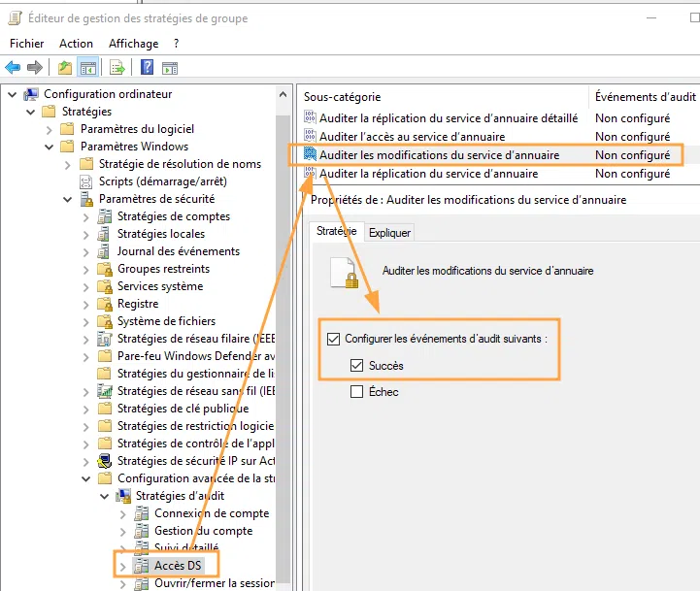Toggle Configurer les événements d'audit suivants checkbox

[333, 339]
